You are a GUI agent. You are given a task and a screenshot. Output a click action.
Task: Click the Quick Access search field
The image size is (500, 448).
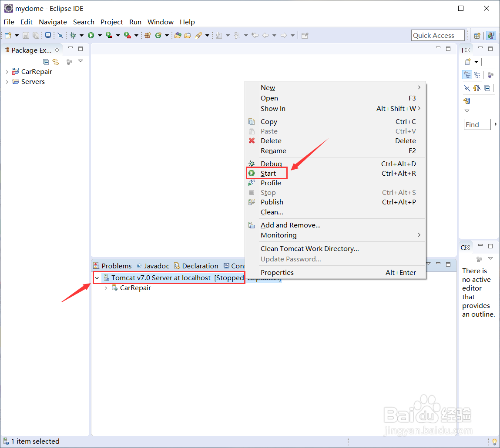tap(437, 35)
